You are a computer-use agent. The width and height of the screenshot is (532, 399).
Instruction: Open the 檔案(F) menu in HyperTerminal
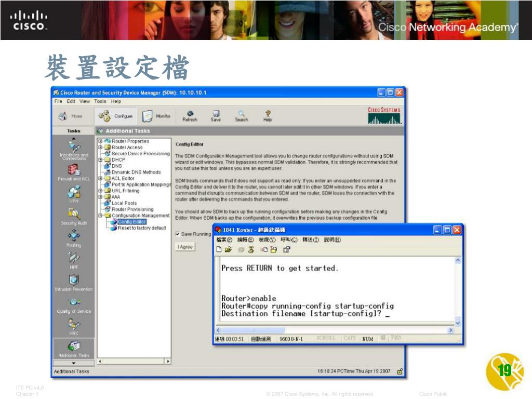click(x=224, y=240)
